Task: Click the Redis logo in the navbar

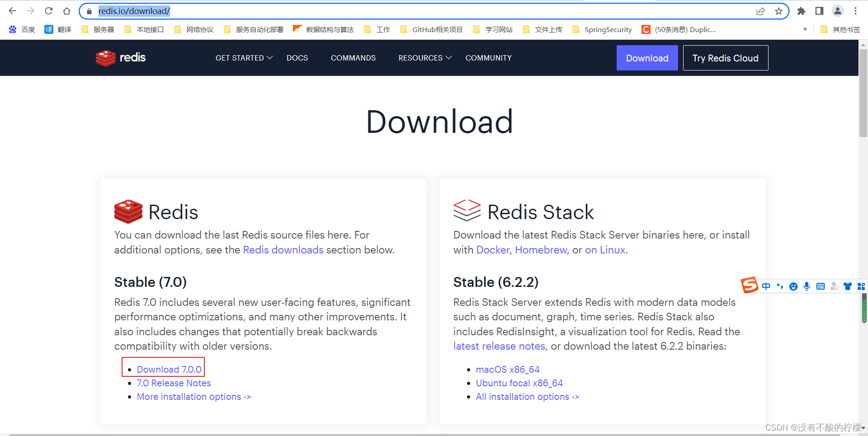Action: pos(121,58)
